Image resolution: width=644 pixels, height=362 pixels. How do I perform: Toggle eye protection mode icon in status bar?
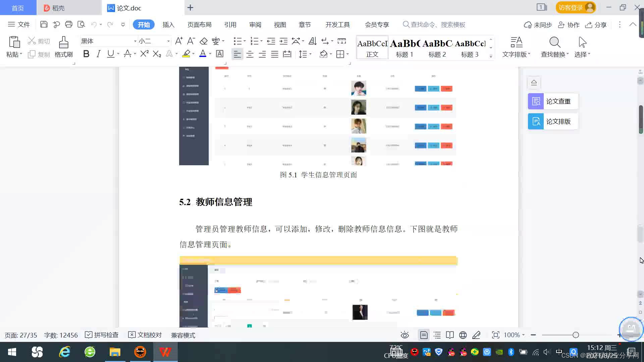pyautogui.click(x=405, y=335)
